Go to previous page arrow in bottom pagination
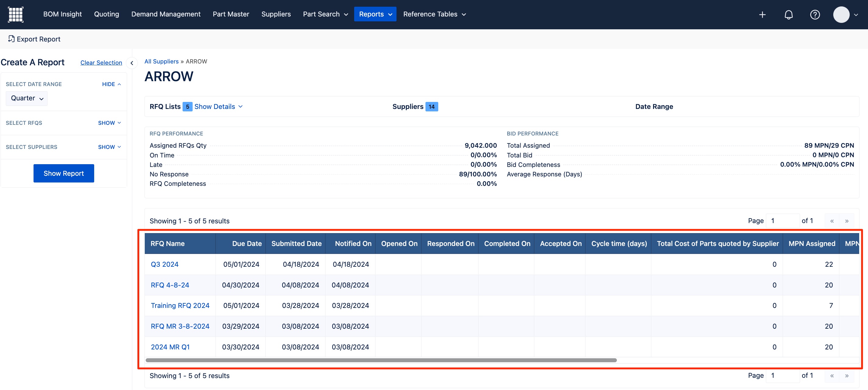The width and height of the screenshot is (868, 390). pos(832,375)
